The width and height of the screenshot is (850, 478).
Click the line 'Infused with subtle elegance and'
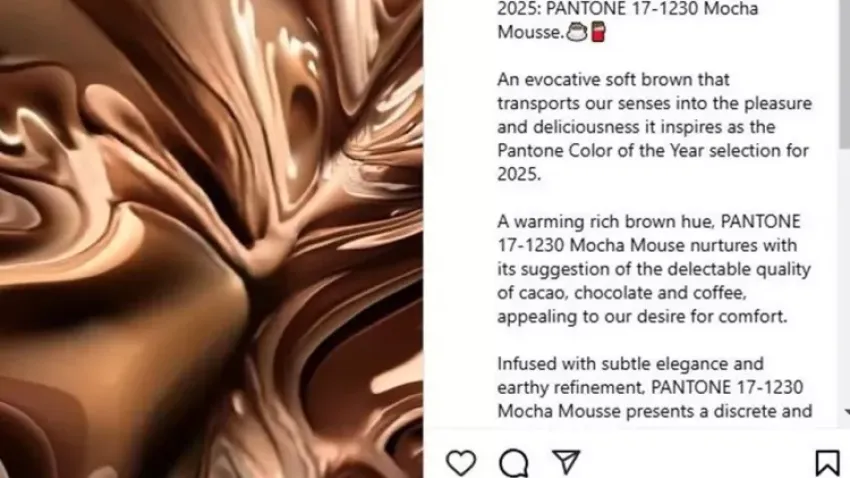point(630,364)
